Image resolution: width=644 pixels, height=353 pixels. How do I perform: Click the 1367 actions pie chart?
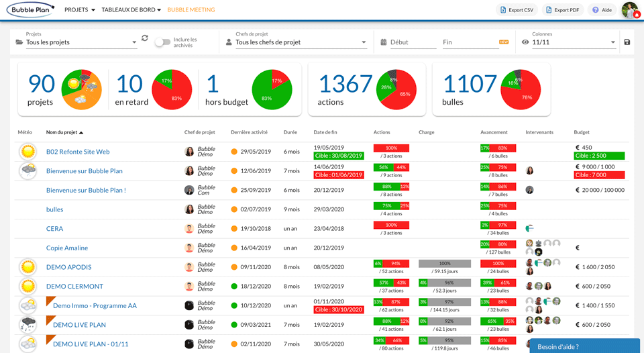[x=396, y=89]
